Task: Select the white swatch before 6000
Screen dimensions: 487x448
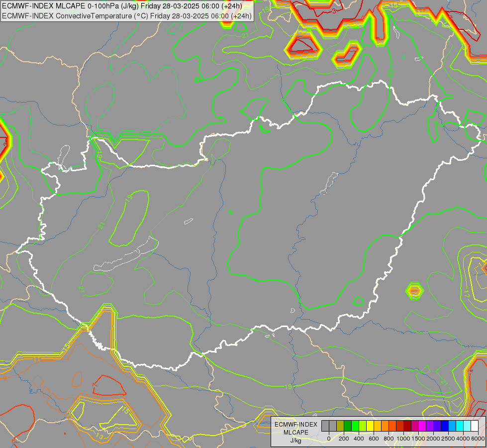Action: [x=475, y=426]
